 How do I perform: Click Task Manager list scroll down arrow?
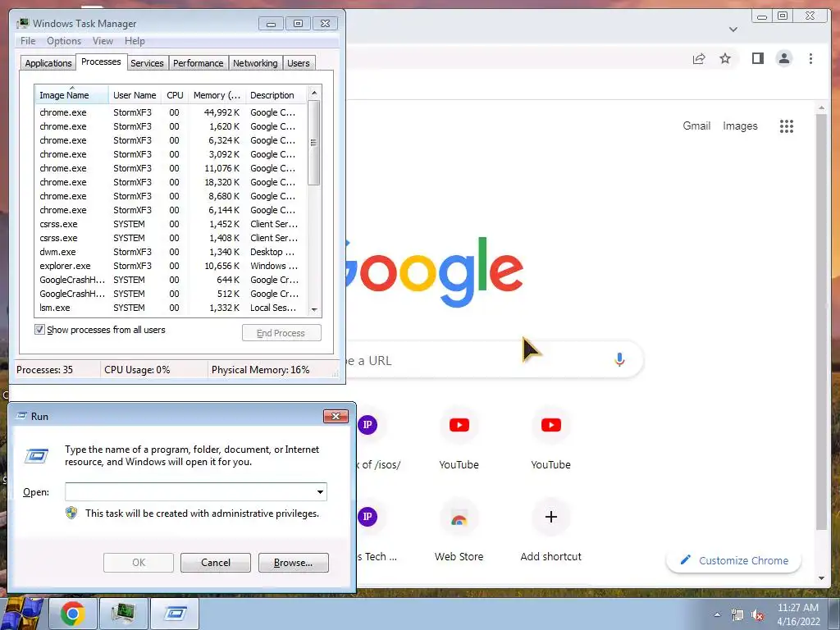pyautogui.click(x=314, y=309)
